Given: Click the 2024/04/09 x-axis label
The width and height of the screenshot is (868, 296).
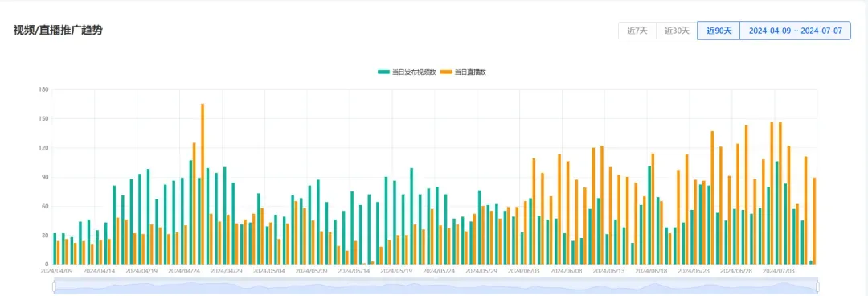Looking at the screenshot, I should (x=56, y=271).
